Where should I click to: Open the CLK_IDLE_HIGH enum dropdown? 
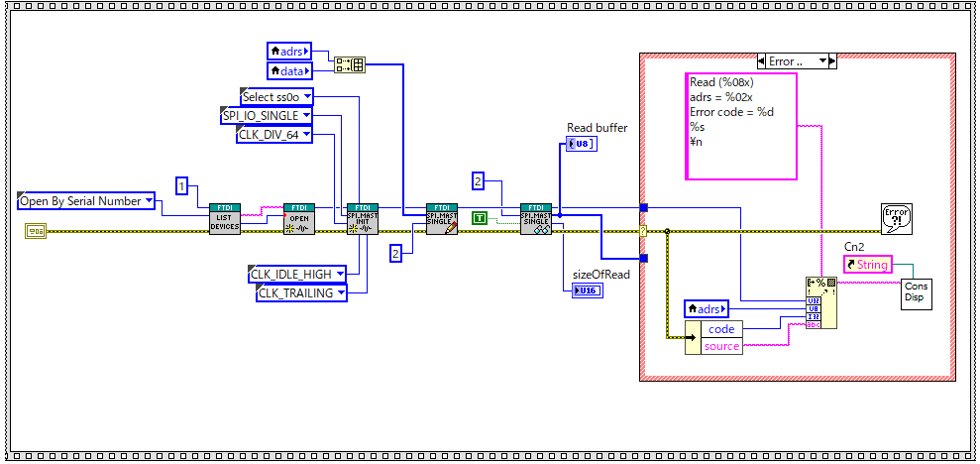point(341,273)
